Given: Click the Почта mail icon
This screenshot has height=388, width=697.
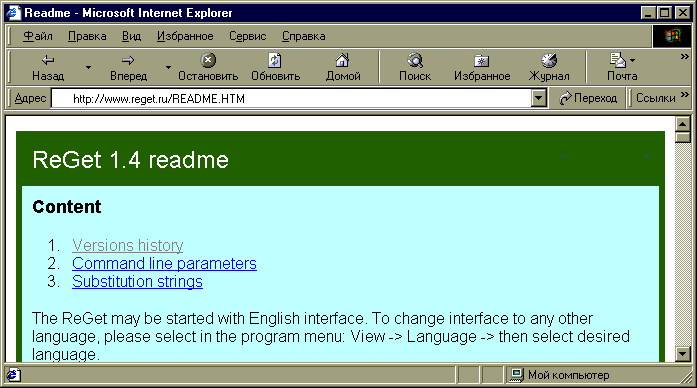Looking at the screenshot, I should [x=617, y=60].
